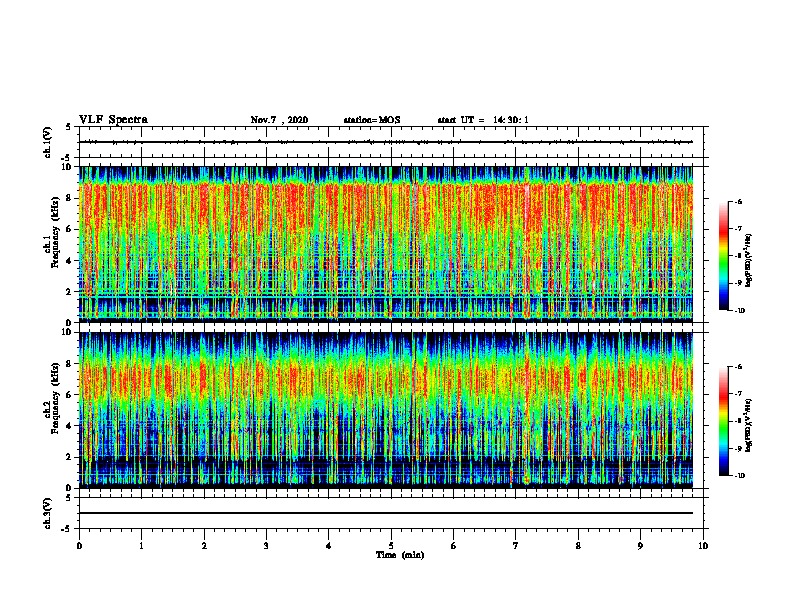The height and width of the screenshot is (612, 792).
Task: Click time axis tick label "4"
Action: 329,545
